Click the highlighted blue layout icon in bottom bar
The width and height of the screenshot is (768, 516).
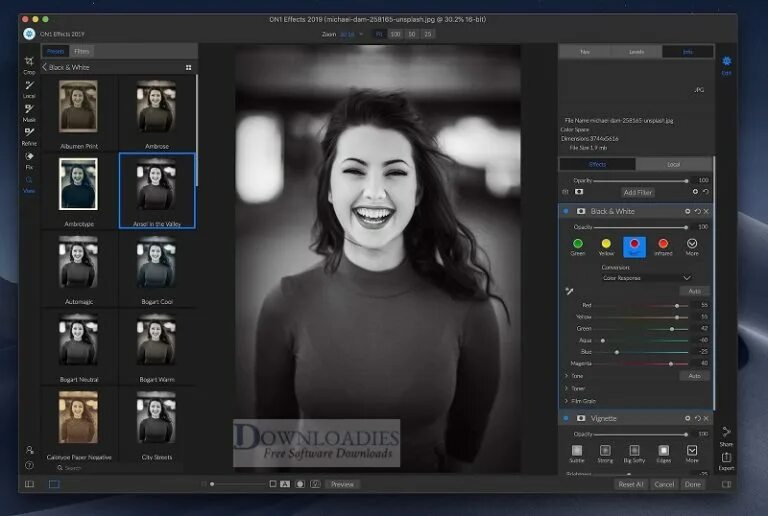54,484
